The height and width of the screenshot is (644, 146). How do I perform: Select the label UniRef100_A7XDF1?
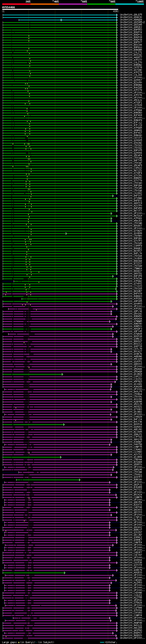coord(131,103)
